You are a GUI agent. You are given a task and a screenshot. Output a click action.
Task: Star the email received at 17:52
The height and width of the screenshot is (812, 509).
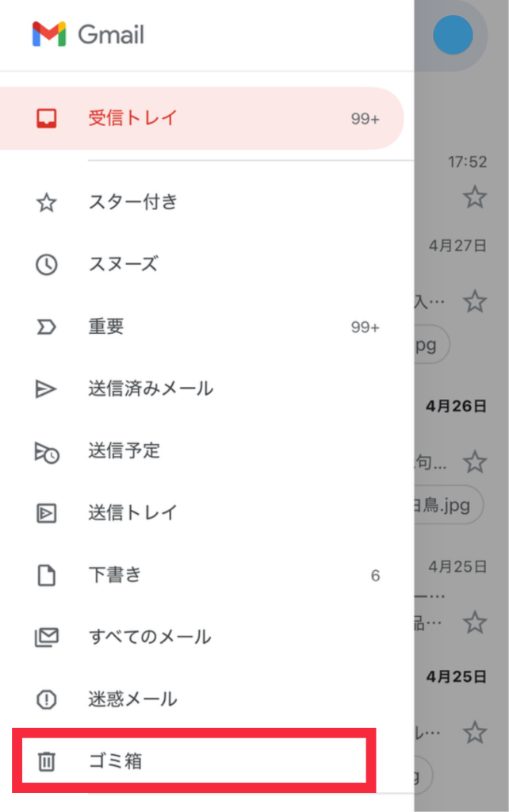coord(475,197)
